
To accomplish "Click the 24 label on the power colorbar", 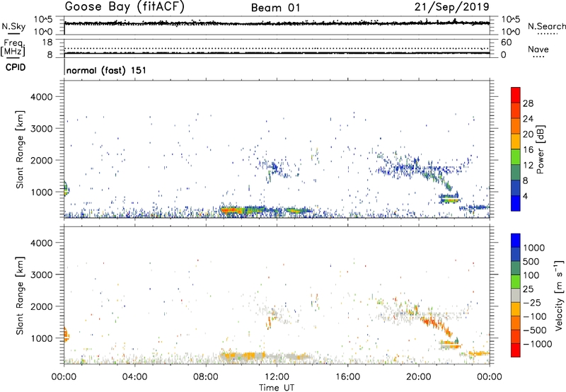I will coord(528,119).
